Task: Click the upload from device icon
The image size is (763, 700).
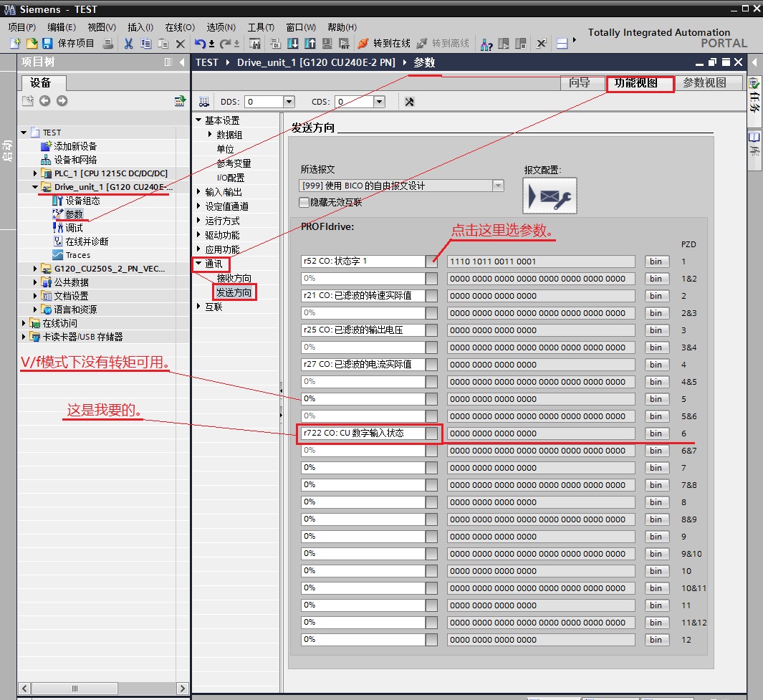Action: click(310, 44)
